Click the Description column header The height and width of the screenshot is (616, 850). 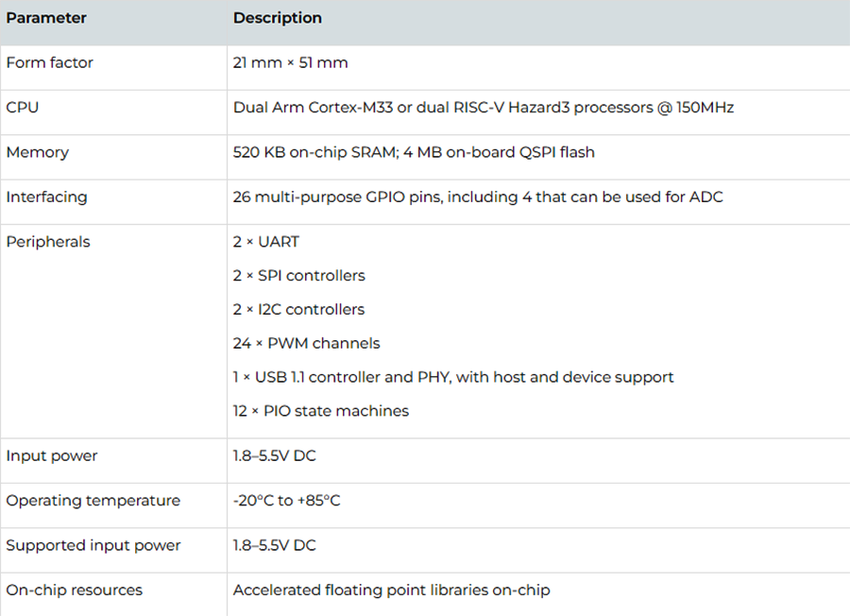pos(278,18)
